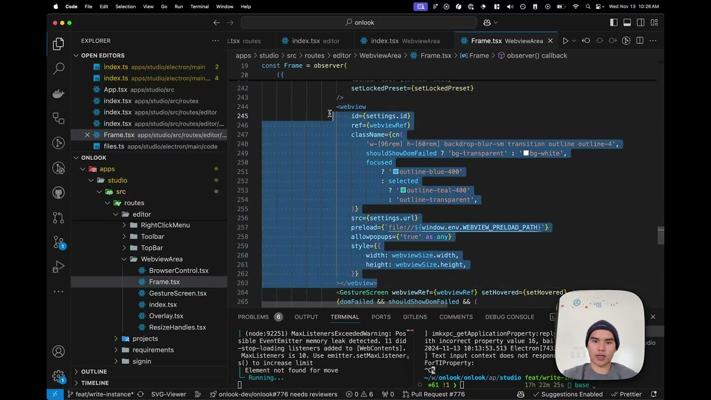Close the Frame.tsx WebviewArea tab
The width and height of the screenshot is (711, 400).
tap(550, 41)
